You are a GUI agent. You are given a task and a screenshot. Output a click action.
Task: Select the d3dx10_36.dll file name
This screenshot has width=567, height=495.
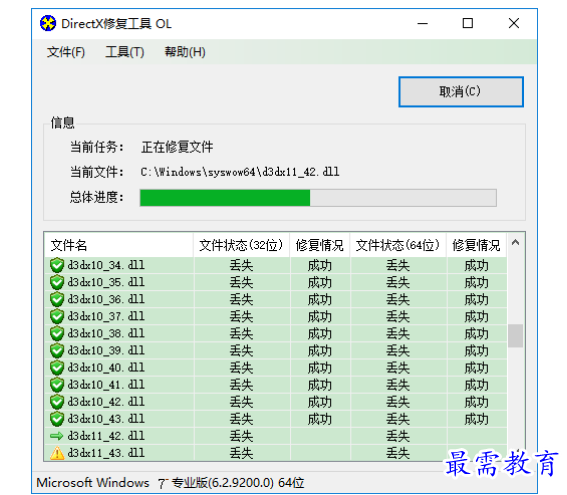coord(106,299)
